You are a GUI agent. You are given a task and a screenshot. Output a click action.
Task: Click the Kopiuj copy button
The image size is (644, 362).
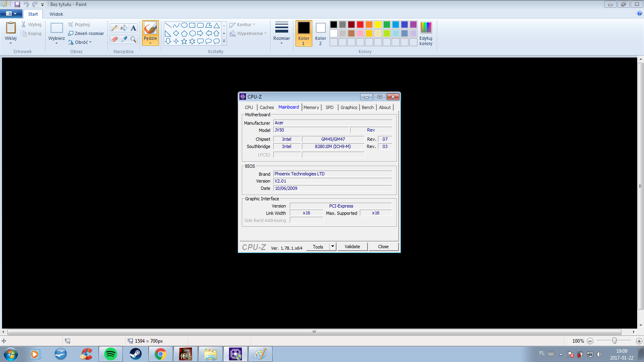click(31, 33)
